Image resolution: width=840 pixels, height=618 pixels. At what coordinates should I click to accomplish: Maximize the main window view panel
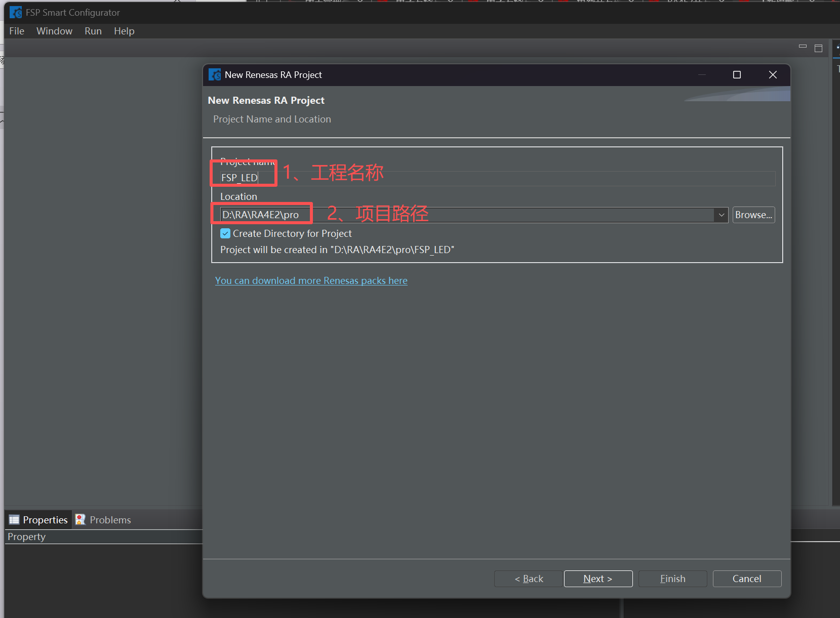818,49
